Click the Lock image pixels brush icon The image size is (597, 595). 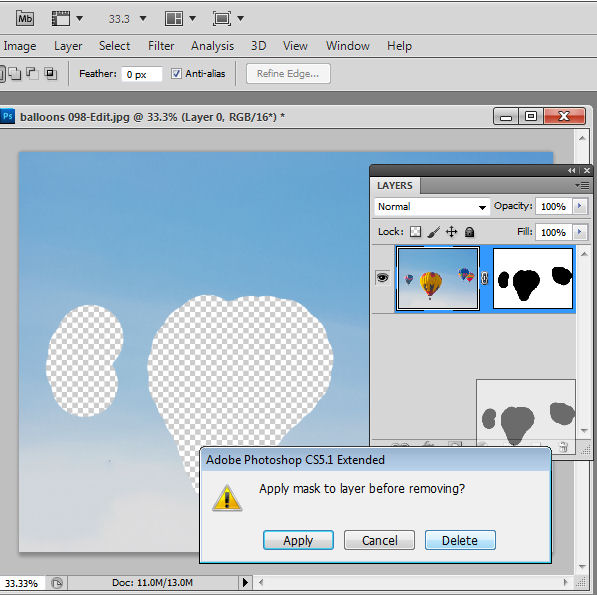[x=433, y=231]
